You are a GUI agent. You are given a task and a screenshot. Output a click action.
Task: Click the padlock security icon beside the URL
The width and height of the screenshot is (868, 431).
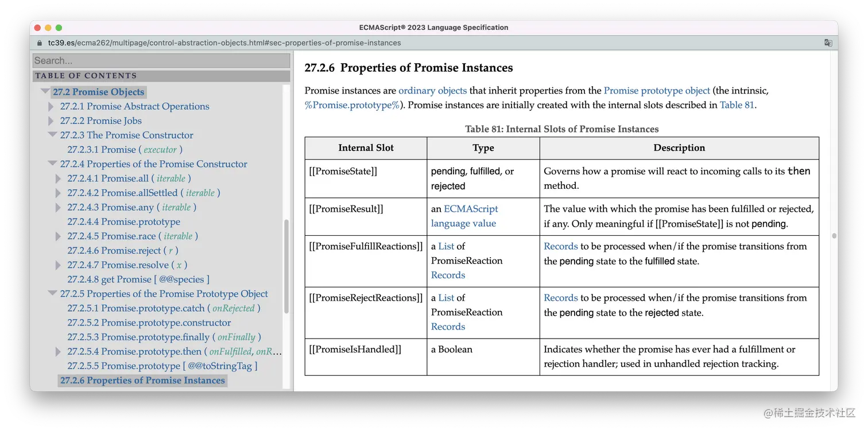[x=39, y=42]
